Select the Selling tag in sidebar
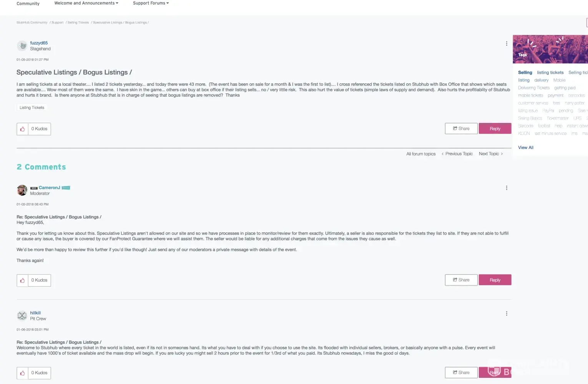 point(525,73)
